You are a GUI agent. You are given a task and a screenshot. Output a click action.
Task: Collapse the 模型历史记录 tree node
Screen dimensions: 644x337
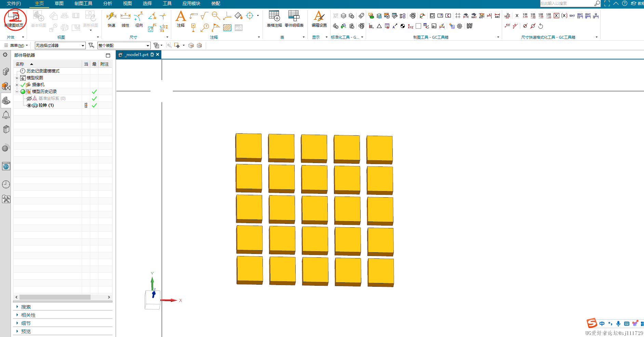17,92
